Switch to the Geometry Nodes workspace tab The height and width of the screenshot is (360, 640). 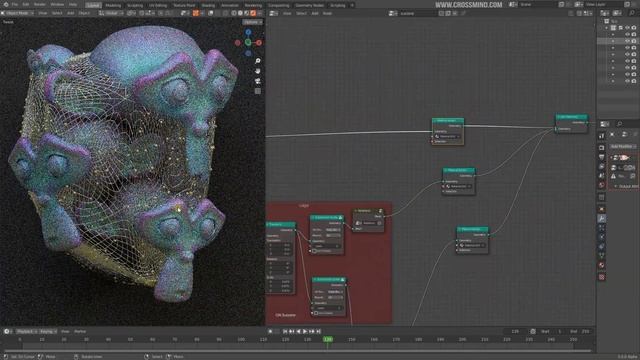click(x=309, y=5)
